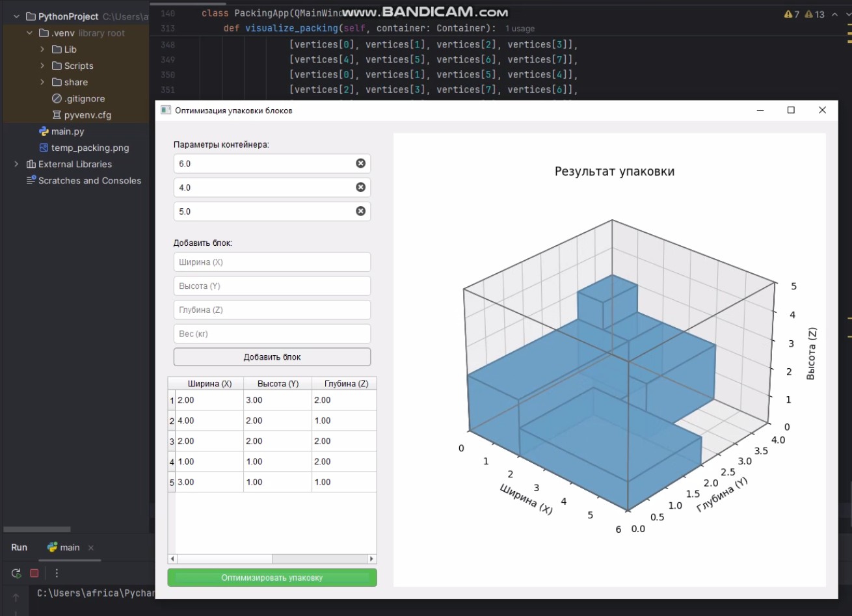Viewport: 852px width, 616px height.
Task: Select the 4.00 width cell in row 2
Action: [209, 421]
